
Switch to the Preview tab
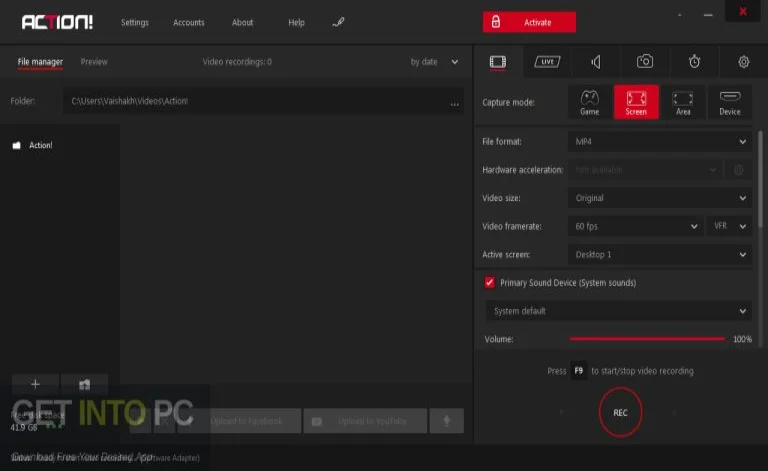[x=94, y=62]
